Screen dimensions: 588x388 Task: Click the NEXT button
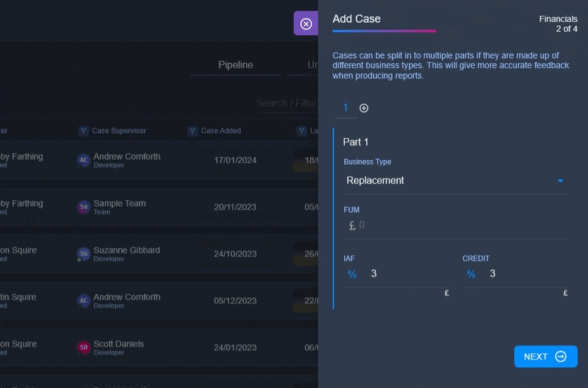[545, 356]
